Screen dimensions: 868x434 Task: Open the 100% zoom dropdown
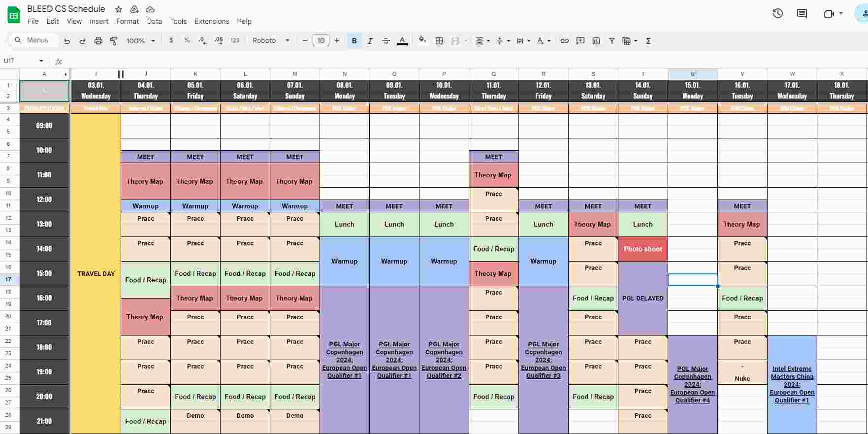click(x=140, y=41)
